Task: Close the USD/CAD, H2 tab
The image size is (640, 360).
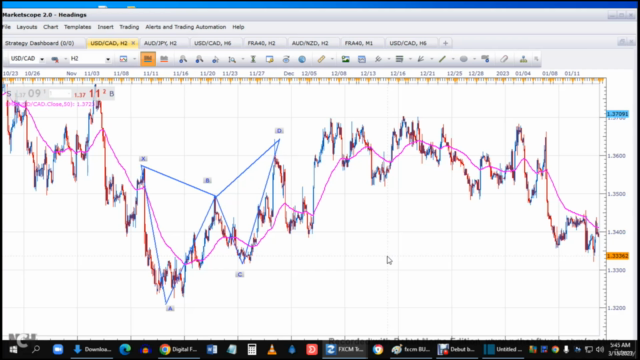Action: tap(133, 43)
